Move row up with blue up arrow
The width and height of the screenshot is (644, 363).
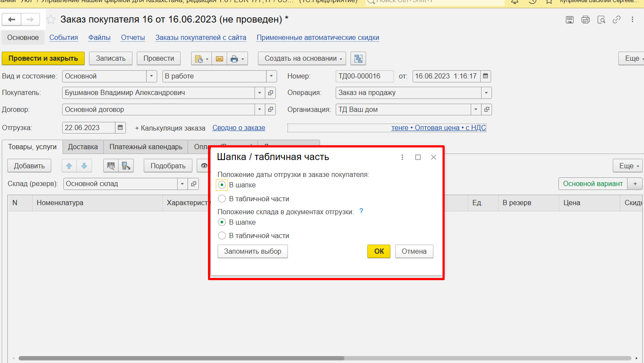tap(69, 166)
